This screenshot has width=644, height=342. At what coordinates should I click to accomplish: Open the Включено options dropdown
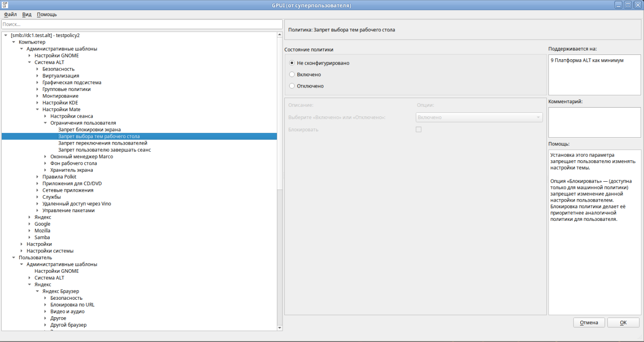coord(479,117)
